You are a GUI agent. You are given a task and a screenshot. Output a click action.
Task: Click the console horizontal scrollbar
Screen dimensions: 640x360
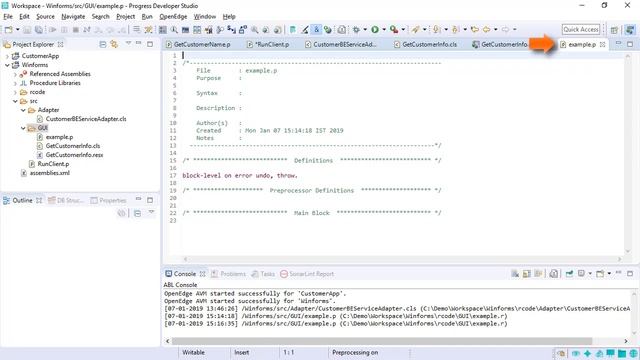pos(382,341)
